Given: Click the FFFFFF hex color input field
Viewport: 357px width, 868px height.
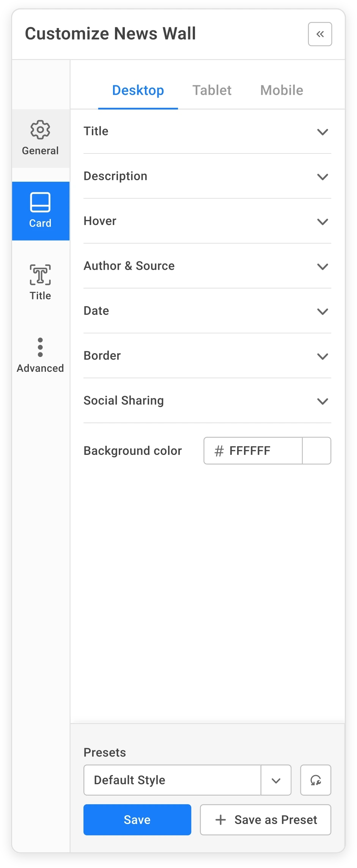Looking at the screenshot, I should pyautogui.click(x=258, y=451).
